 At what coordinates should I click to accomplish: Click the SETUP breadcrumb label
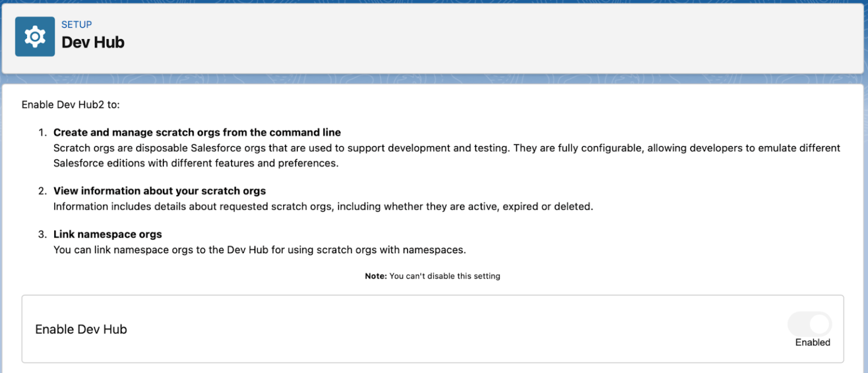[77, 25]
